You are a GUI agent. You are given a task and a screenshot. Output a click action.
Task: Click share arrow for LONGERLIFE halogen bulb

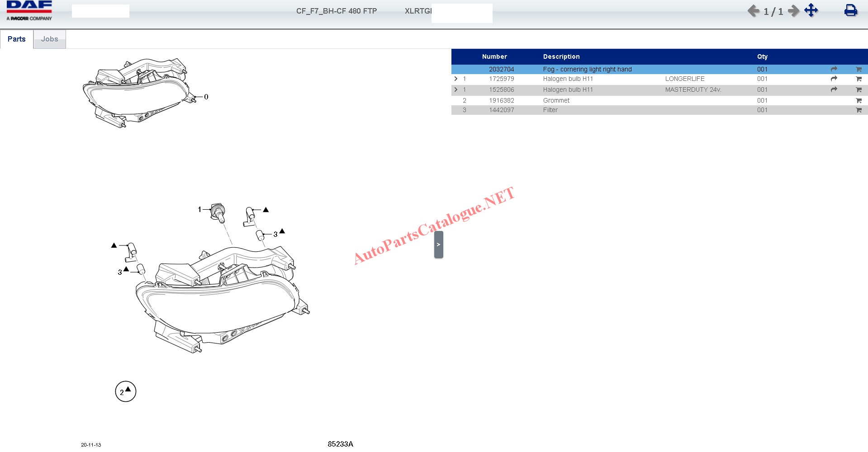point(834,79)
